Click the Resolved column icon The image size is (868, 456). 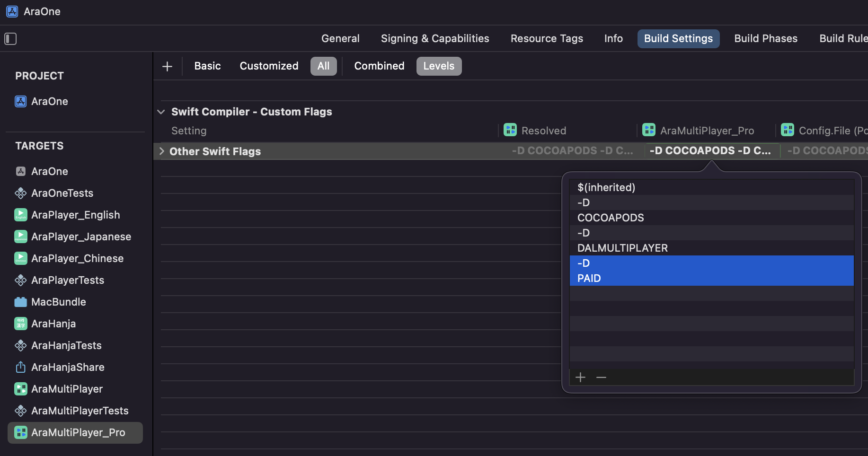tap(510, 130)
